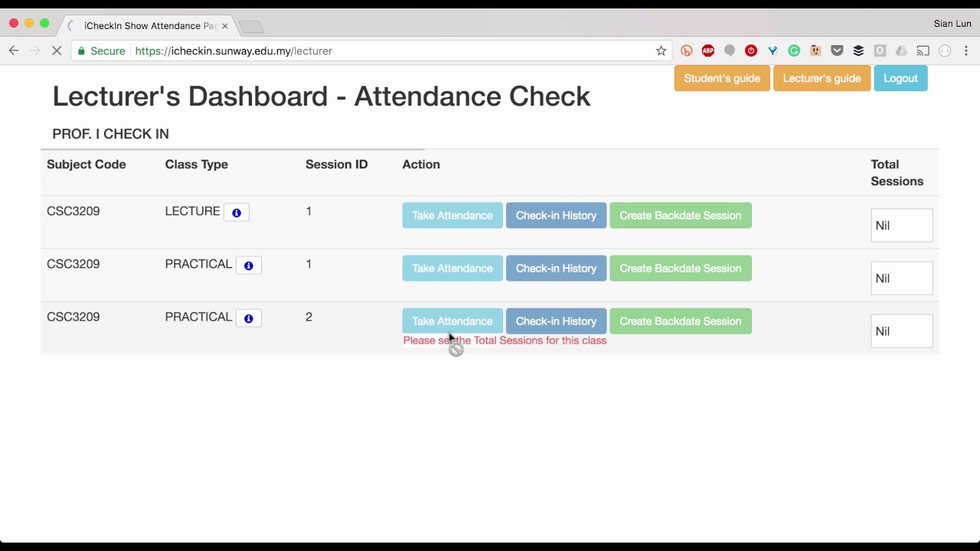980x551 pixels.
Task: Open the Adblock Plus extension
Action: point(708,51)
